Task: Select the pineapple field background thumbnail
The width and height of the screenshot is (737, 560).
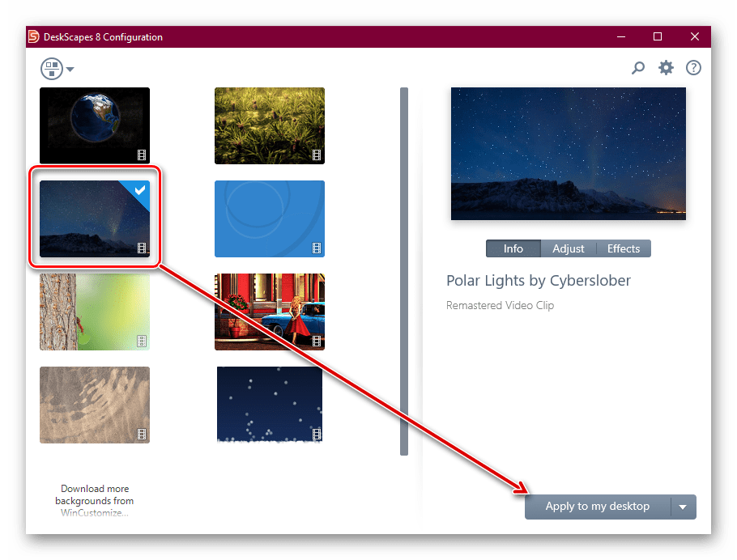Action: pyautogui.click(x=270, y=125)
